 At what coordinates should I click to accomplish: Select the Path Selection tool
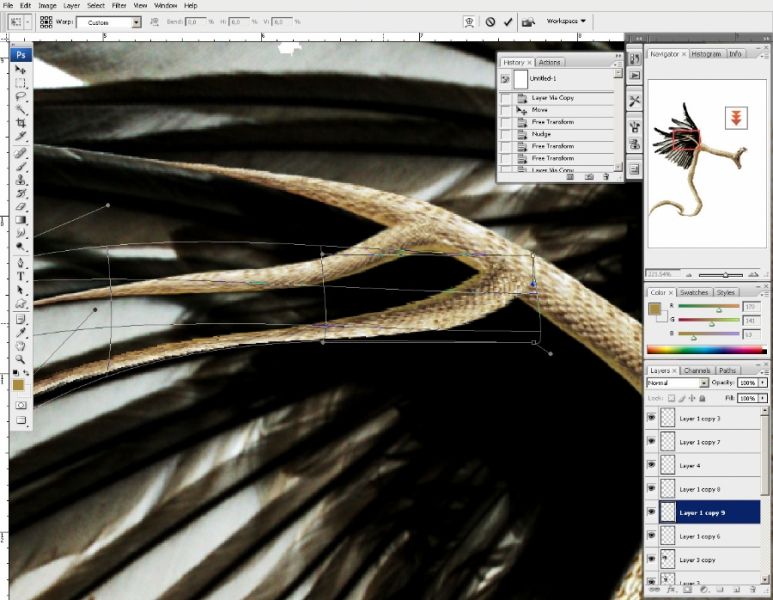tap(20, 290)
